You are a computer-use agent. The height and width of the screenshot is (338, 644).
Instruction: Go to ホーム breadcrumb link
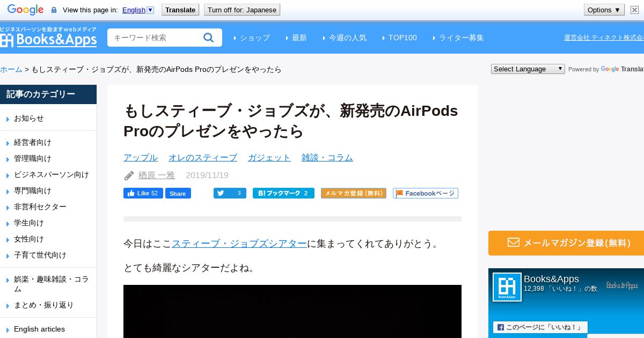pyautogui.click(x=11, y=69)
